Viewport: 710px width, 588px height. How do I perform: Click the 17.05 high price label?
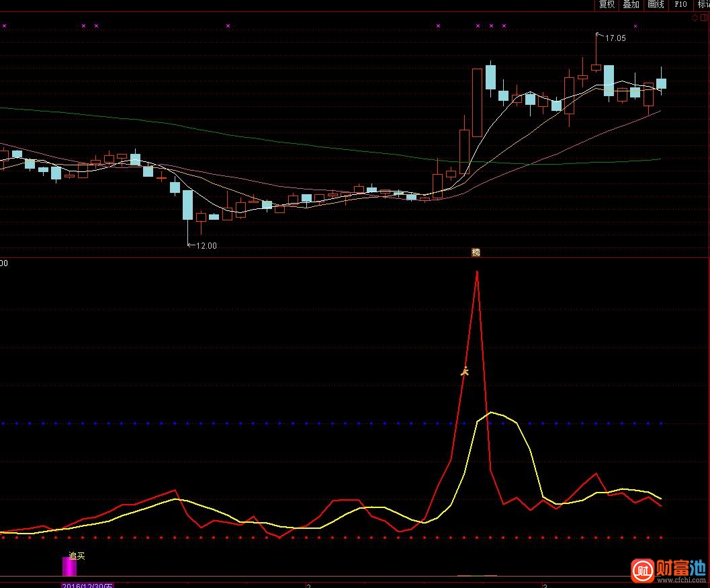(615, 38)
